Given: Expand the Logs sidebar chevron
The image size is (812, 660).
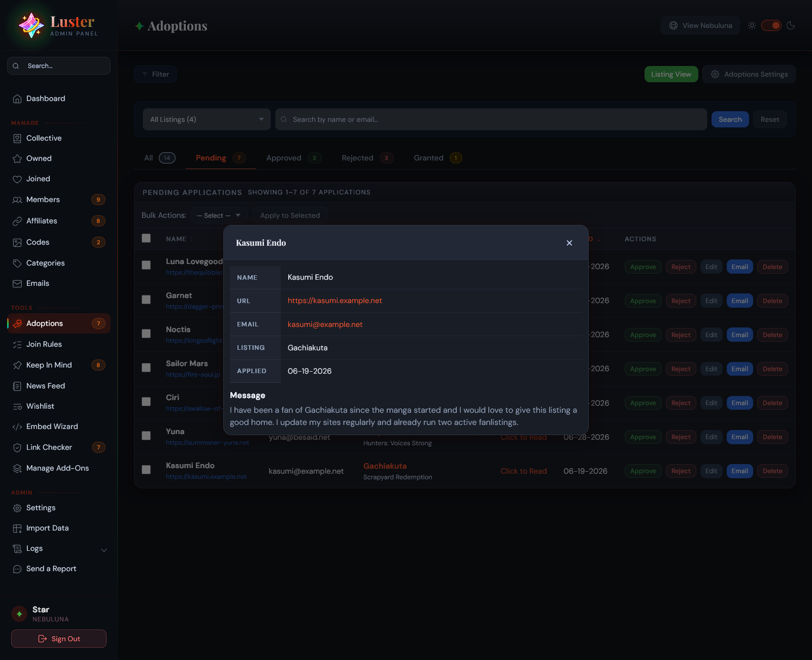Looking at the screenshot, I should (104, 550).
